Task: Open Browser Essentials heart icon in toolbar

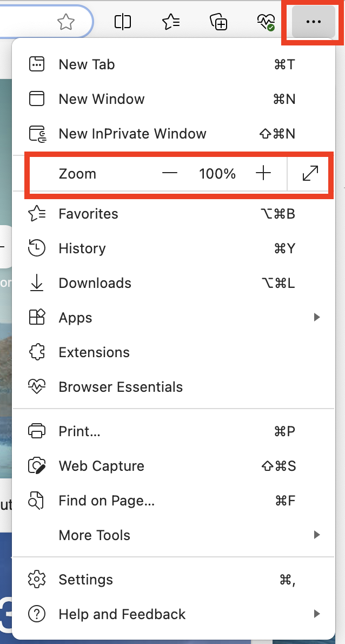Action: click(265, 22)
